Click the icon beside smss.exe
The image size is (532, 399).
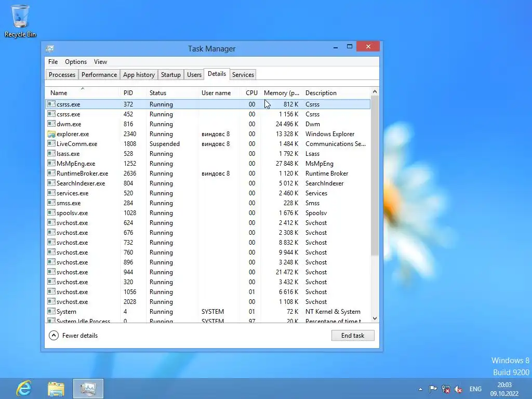pos(51,203)
